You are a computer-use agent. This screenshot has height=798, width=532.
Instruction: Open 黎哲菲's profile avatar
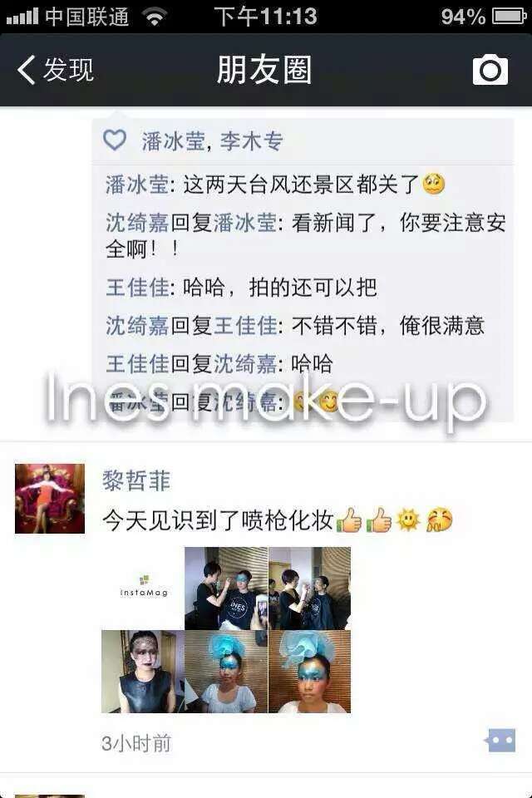[x=50, y=498]
